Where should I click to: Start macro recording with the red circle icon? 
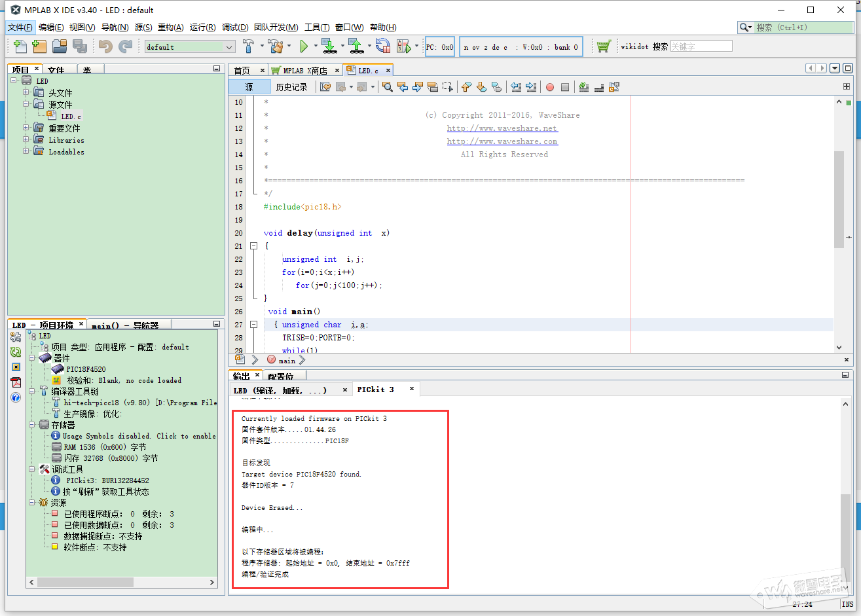point(550,87)
